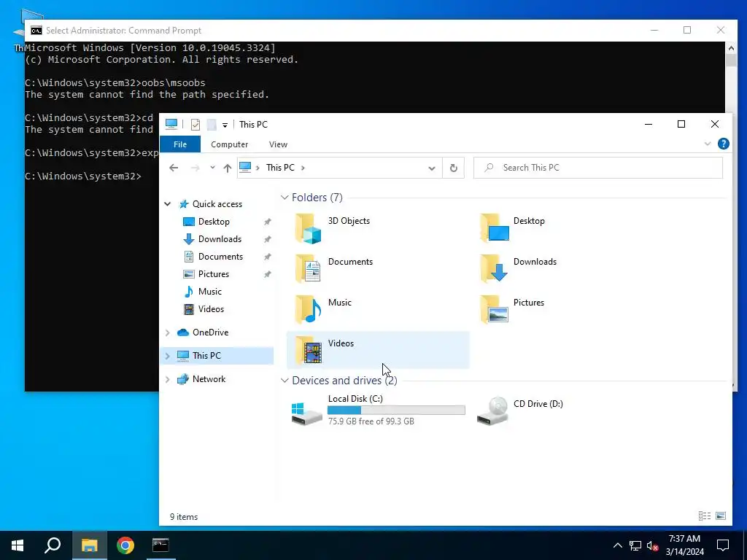747x560 pixels.
Task: Open taskbar Search magnifier
Action: [53, 545]
